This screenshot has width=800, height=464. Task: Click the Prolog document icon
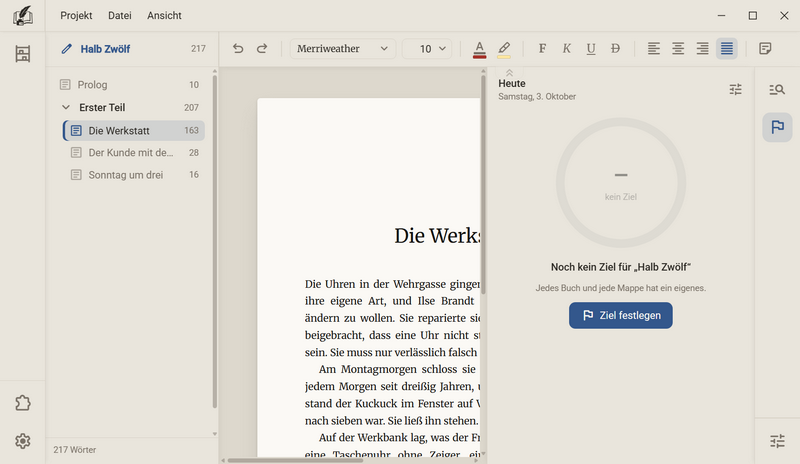(65, 85)
